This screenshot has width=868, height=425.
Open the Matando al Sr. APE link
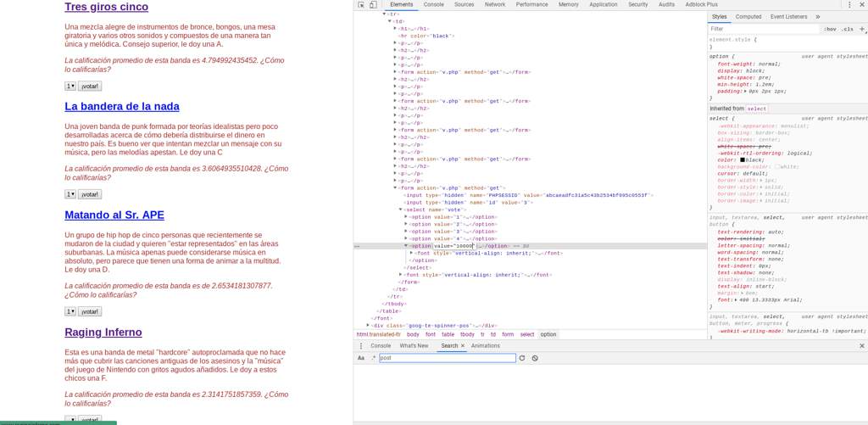point(114,215)
